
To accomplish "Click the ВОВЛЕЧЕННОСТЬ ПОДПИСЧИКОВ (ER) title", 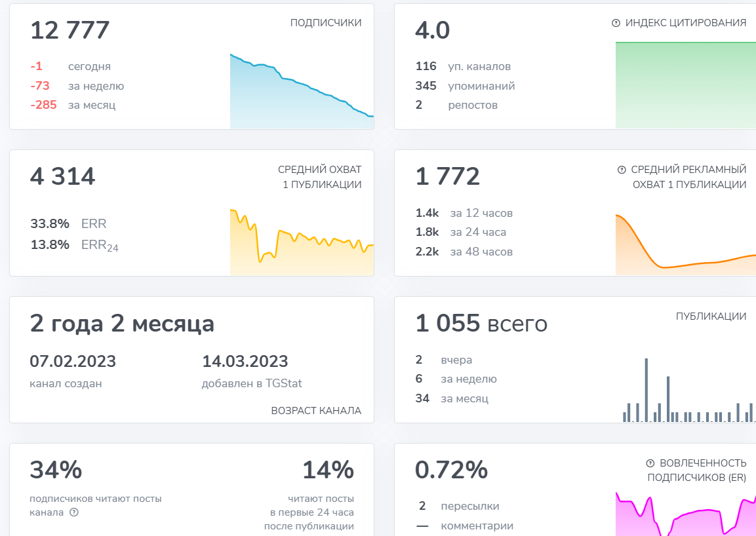I will (x=697, y=470).
